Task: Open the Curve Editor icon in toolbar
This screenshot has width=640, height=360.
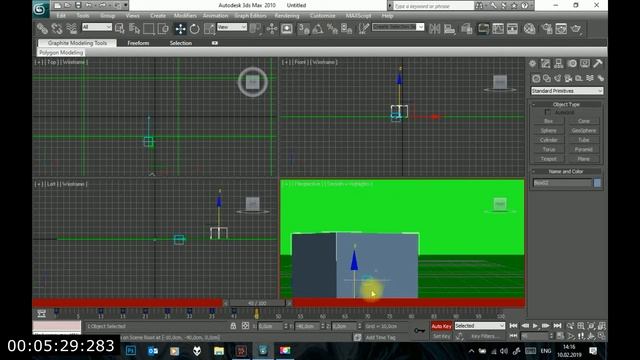Action: 498,29
